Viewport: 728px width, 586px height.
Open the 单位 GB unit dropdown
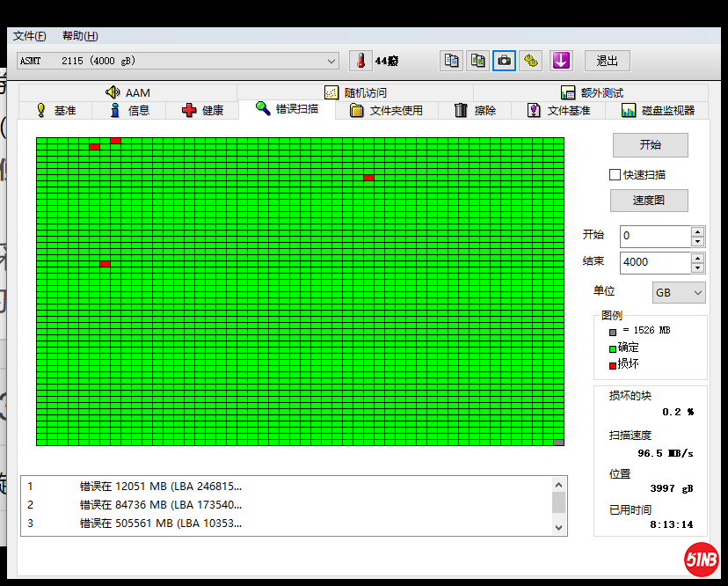point(680,292)
